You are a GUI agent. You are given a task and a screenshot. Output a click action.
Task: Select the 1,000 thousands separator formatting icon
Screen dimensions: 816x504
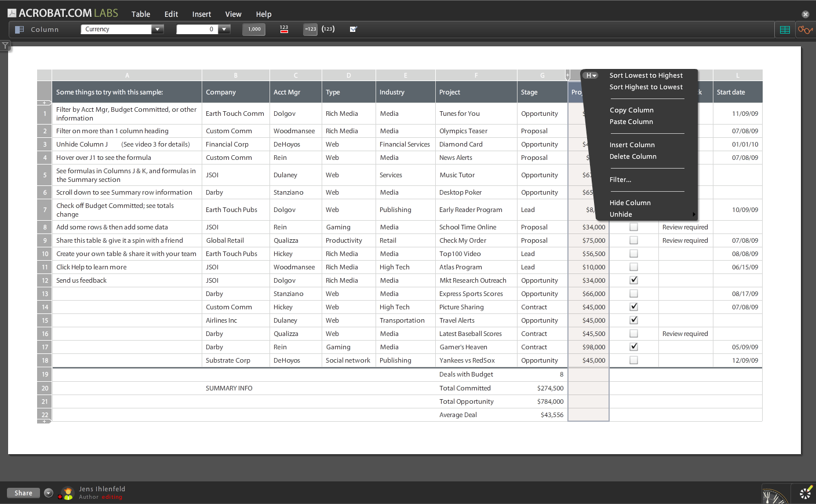pyautogui.click(x=253, y=29)
